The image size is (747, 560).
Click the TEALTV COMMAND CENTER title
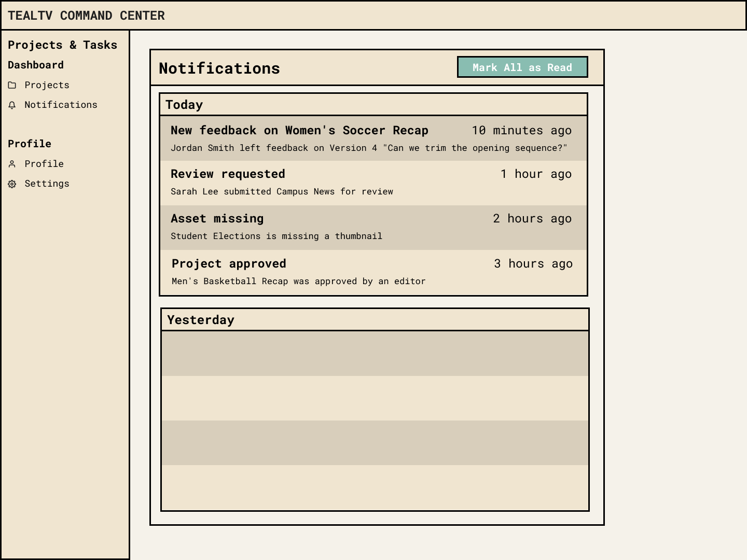point(86,16)
